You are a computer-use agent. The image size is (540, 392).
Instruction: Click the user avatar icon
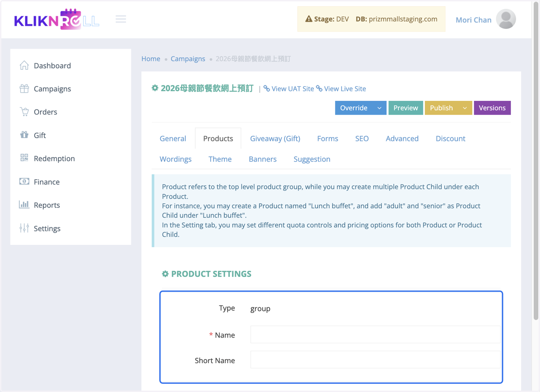(506, 19)
